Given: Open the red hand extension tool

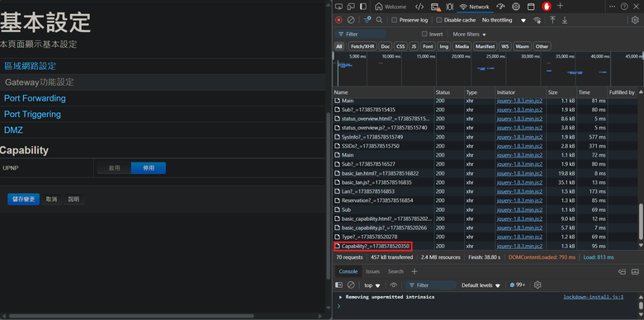Looking at the screenshot, I should point(547,6).
